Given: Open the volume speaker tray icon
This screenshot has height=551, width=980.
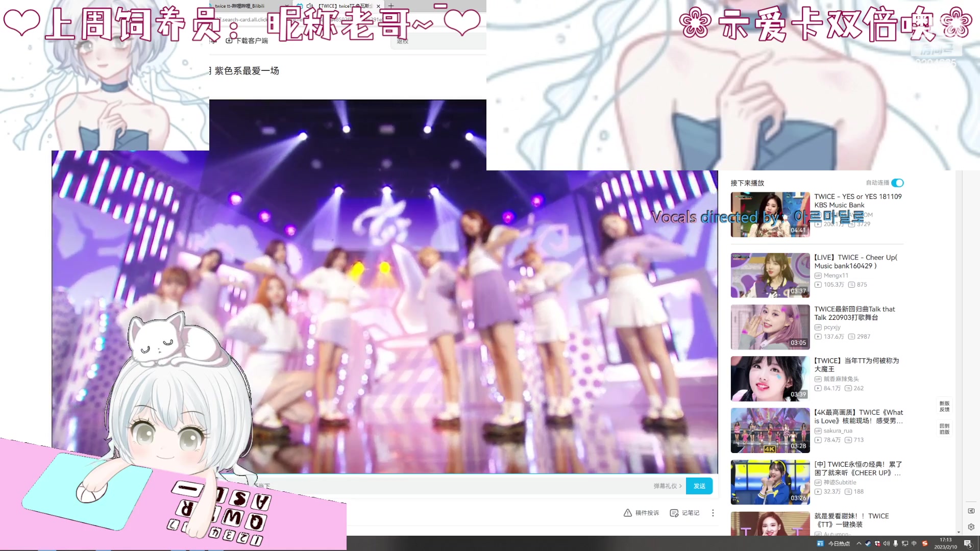Looking at the screenshot, I should point(886,543).
